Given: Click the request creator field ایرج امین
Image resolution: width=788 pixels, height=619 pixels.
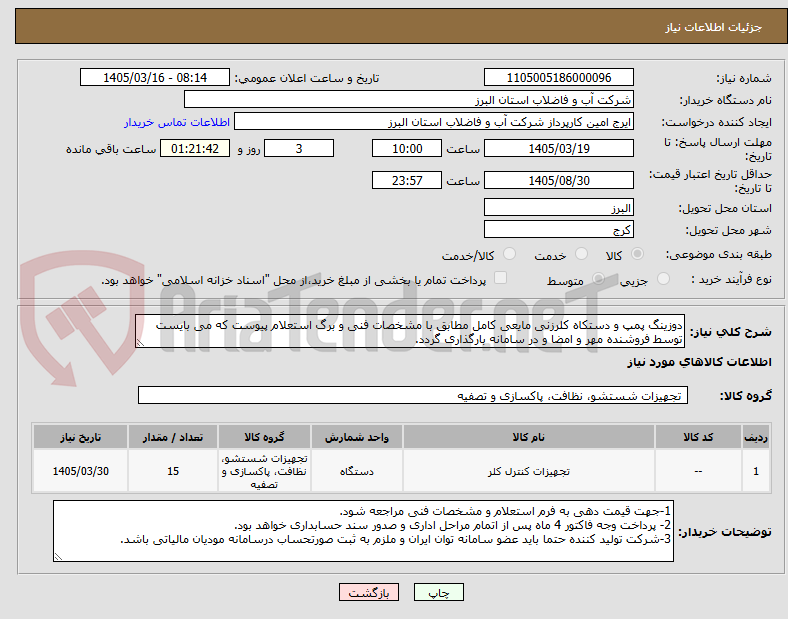Looking at the screenshot, I should point(434,122).
